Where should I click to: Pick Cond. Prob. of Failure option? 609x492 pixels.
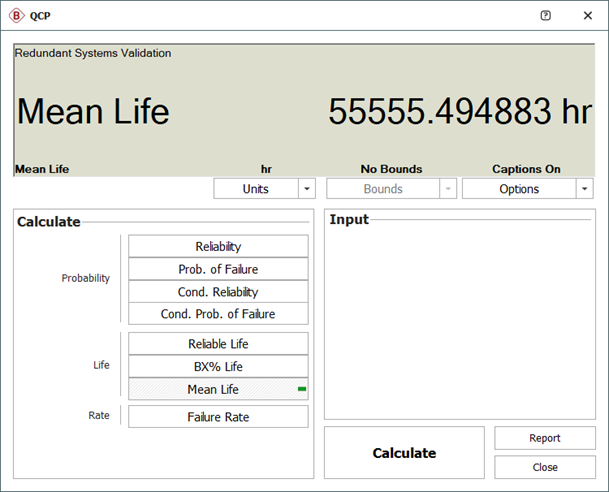218,314
